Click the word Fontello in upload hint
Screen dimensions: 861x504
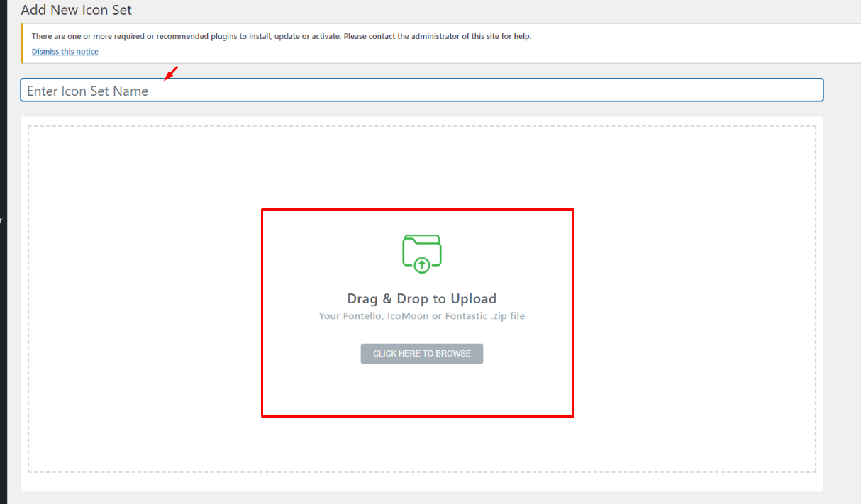362,316
